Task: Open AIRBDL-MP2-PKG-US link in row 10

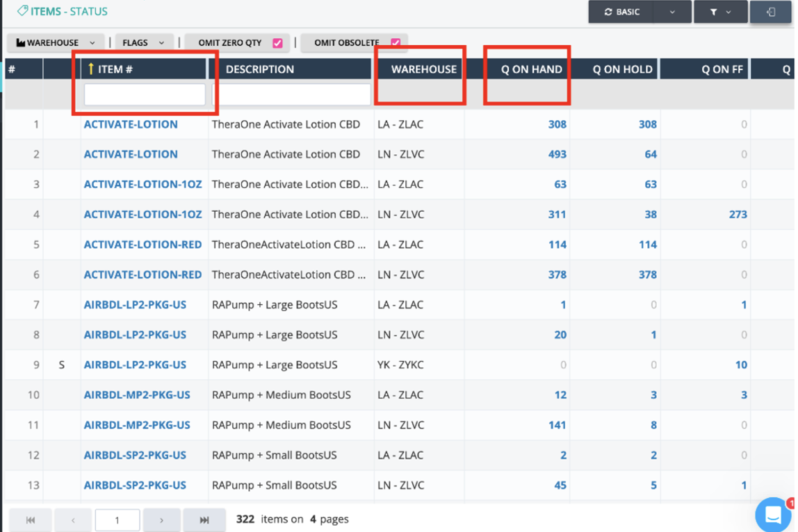Action: [x=137, y=394]
